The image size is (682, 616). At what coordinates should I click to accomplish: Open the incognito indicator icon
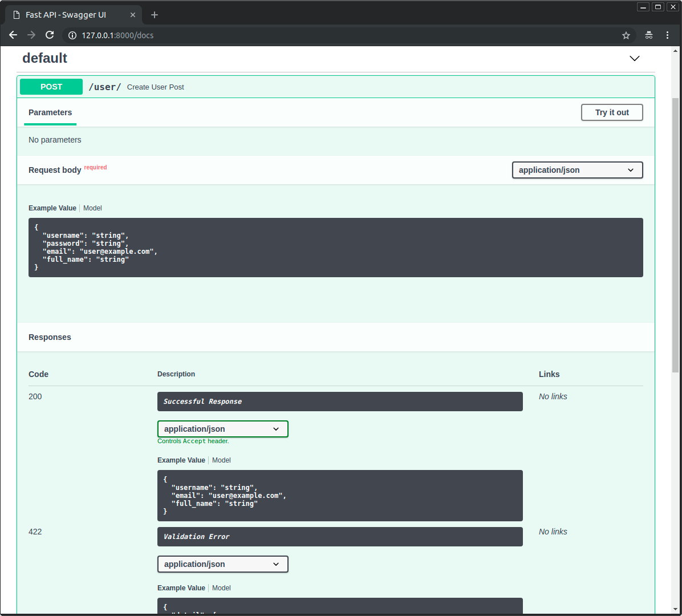tap(649, 35)
